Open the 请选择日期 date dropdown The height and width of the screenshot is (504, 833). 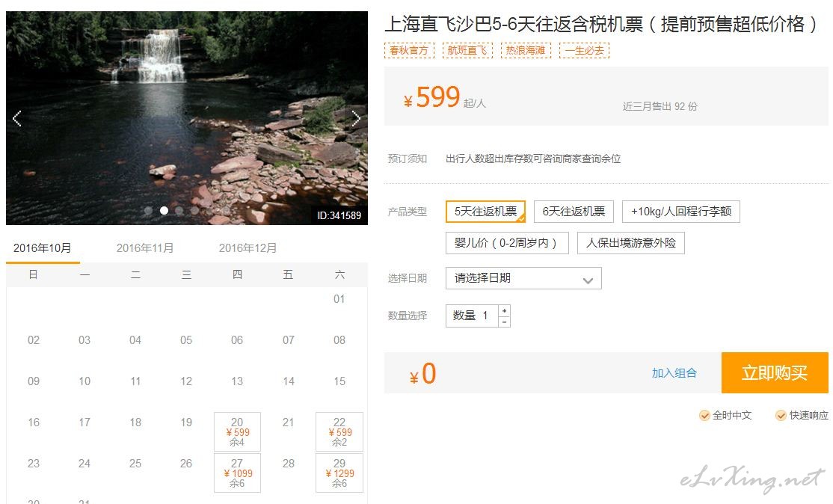(524, 278)
